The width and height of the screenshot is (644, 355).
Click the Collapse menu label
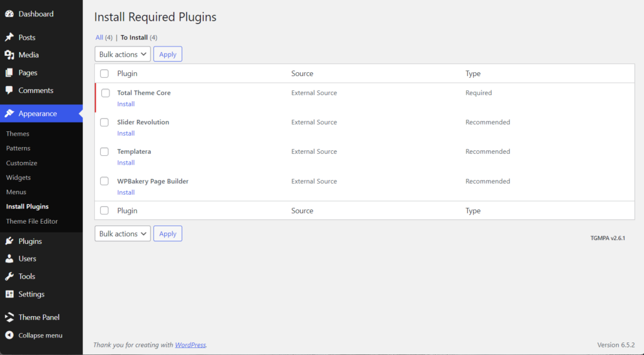pos(40,336)
